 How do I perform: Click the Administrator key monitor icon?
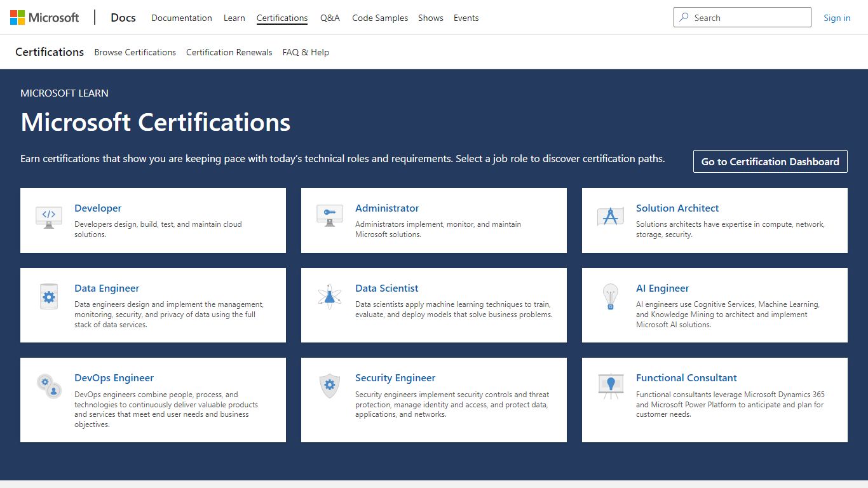[330, 216]
